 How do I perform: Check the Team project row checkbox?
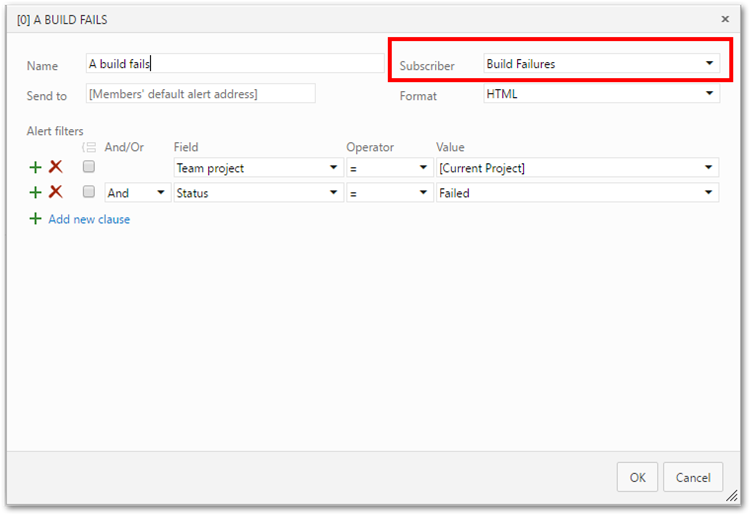pos(88,166)
